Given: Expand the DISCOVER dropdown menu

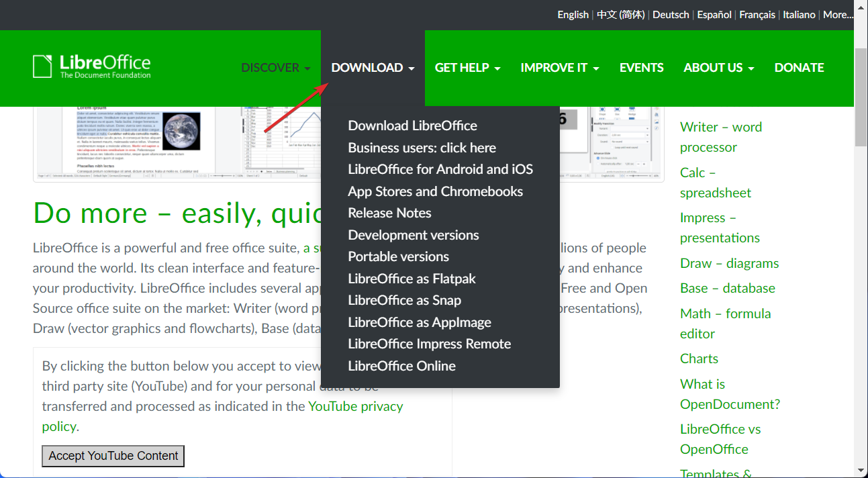Looking at the screenshot, I should click(275, 67).
